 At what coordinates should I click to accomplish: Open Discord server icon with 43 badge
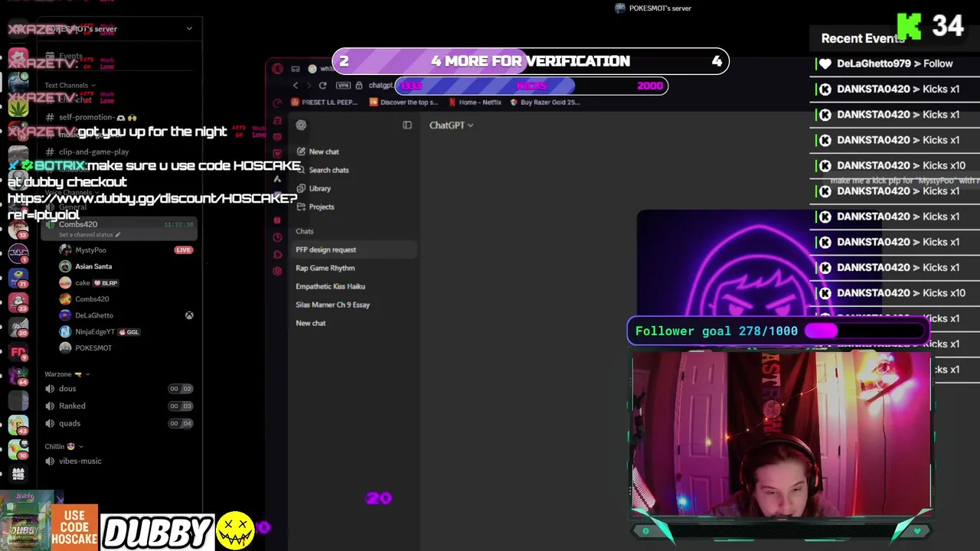pyautogui.click(x=18, y=425)
